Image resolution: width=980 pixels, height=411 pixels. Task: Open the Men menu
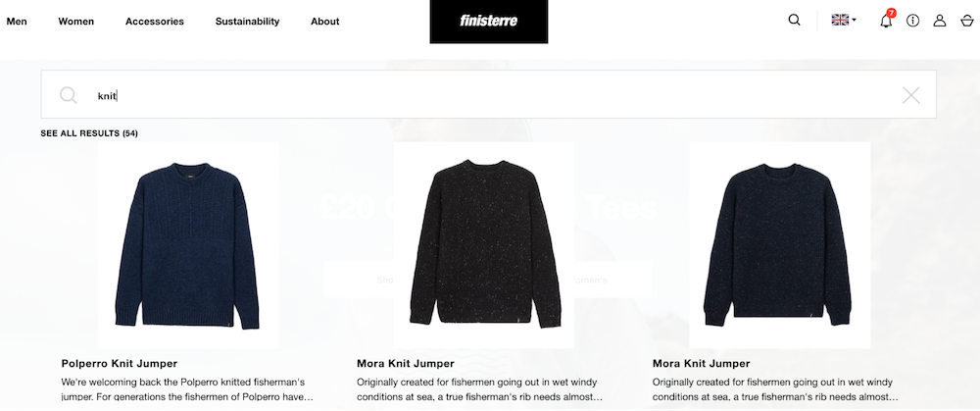tap(17, 22)
